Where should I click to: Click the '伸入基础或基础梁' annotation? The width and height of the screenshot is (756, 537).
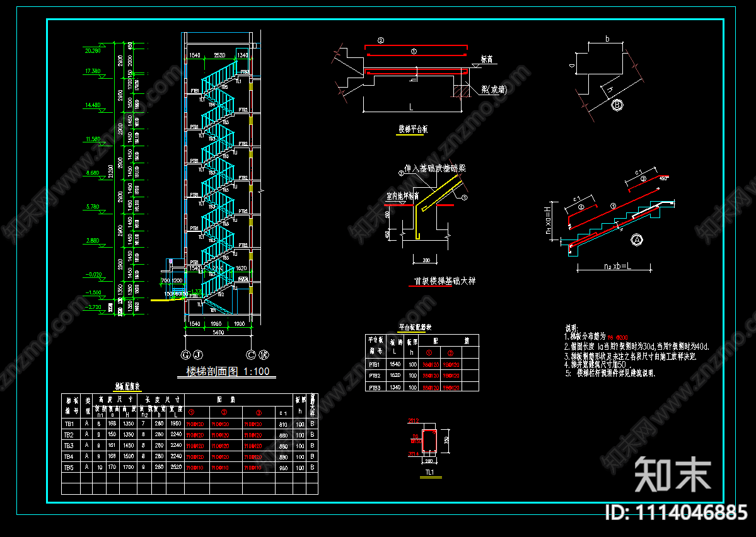[435, 168]
